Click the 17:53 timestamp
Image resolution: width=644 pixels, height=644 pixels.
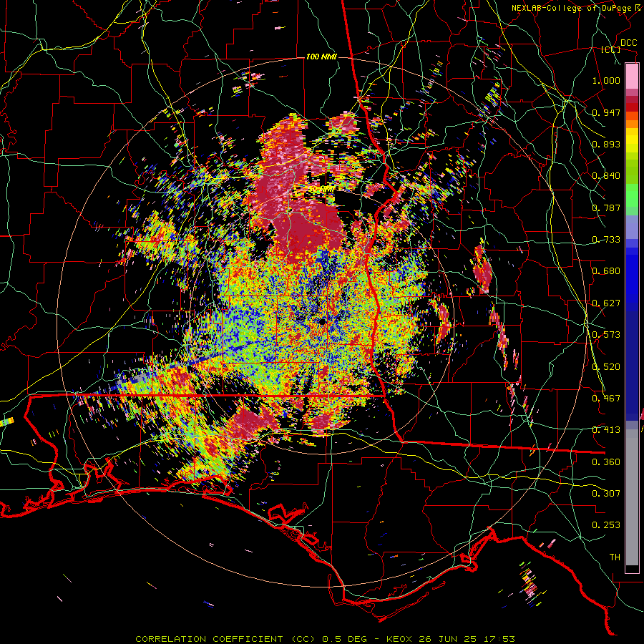[499, 639]
